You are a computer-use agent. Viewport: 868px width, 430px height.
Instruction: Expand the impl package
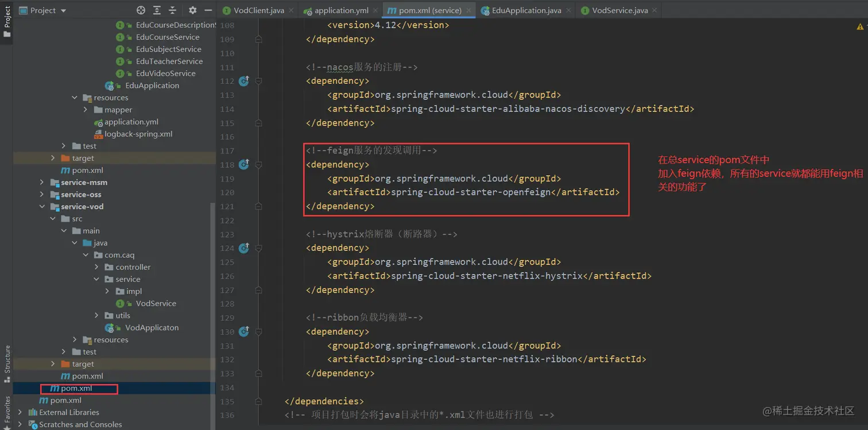[x=107, y=291]
